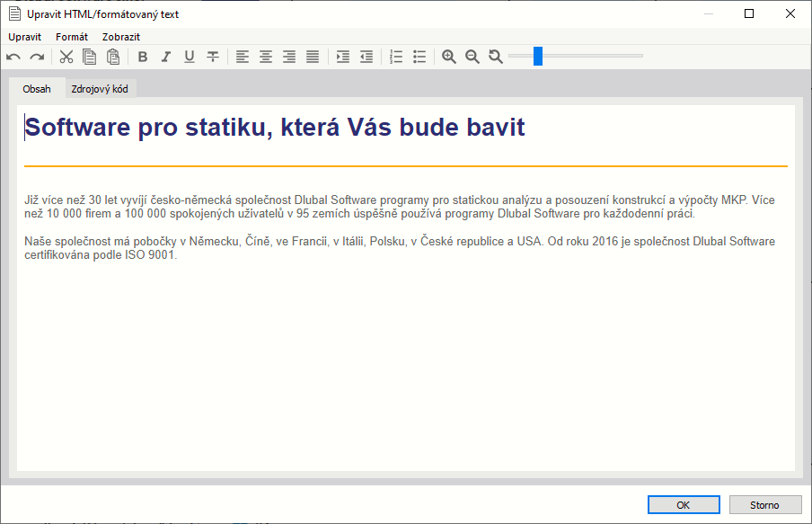Insert a numbered list
This screenshot has height=524, width=812.
[395, 56]
